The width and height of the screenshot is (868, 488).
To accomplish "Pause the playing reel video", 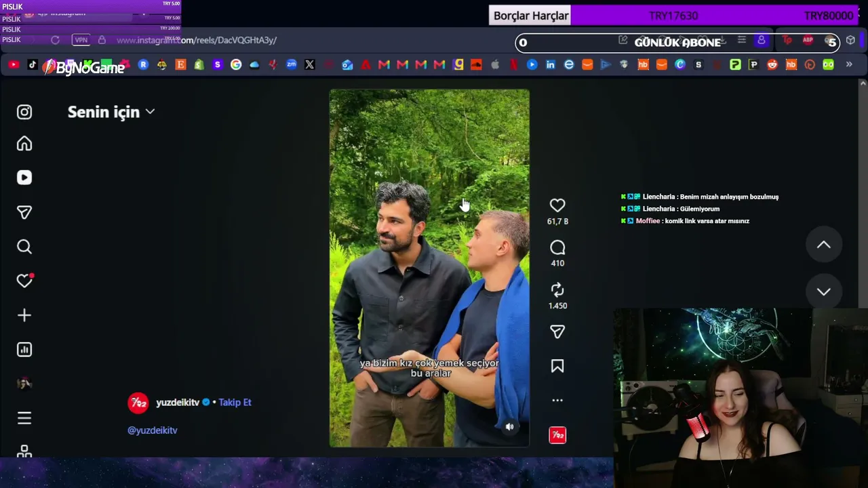I will pos(429,268).
